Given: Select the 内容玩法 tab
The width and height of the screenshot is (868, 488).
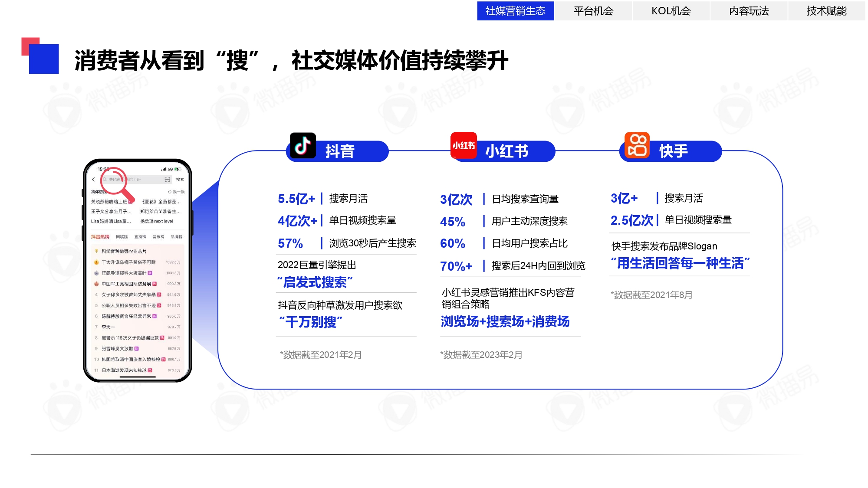Looking at the screenshot, I should (749, 11).
